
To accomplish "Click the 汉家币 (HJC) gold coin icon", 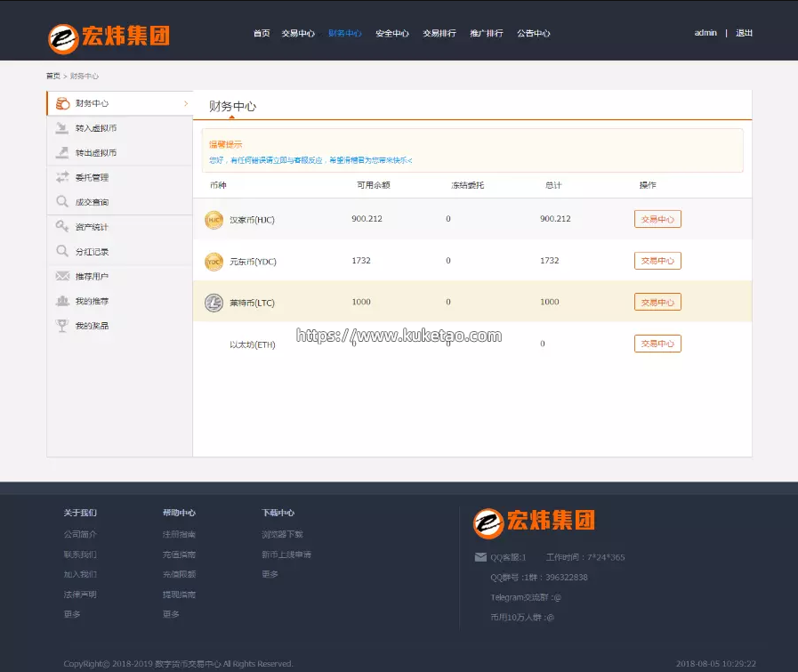I will pos(214,219).
